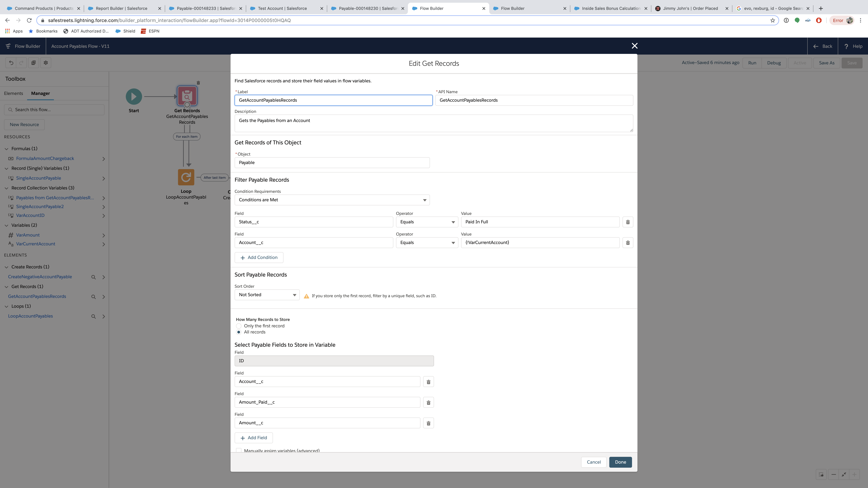Open flow settings gear icon

pyautogui.click(x=46, y=63)
